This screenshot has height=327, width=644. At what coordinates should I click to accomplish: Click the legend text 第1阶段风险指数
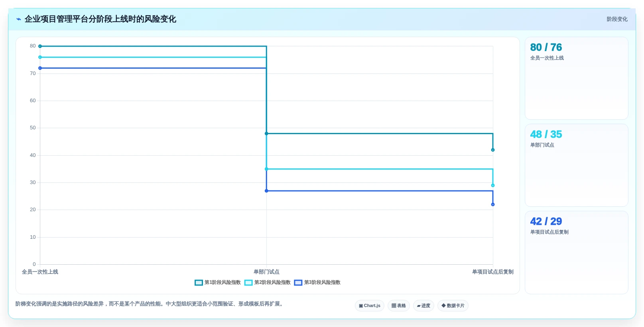click(223, 283)
